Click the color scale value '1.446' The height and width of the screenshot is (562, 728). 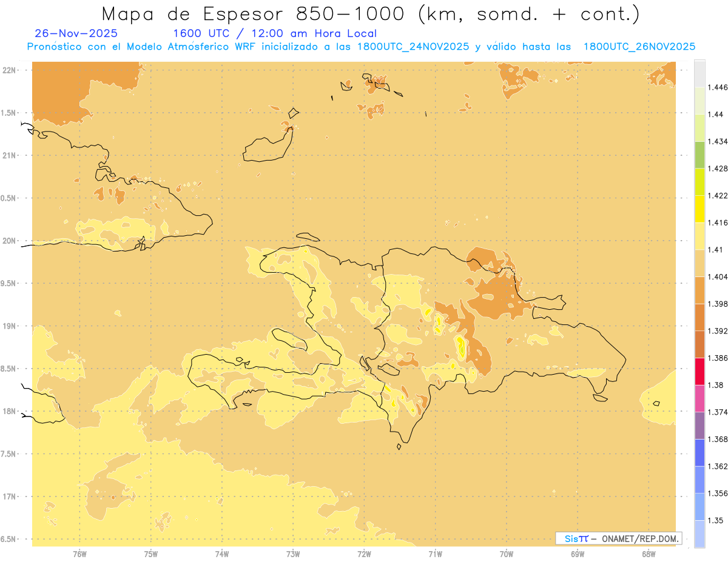pyautogui.click(x=718, y=87)
